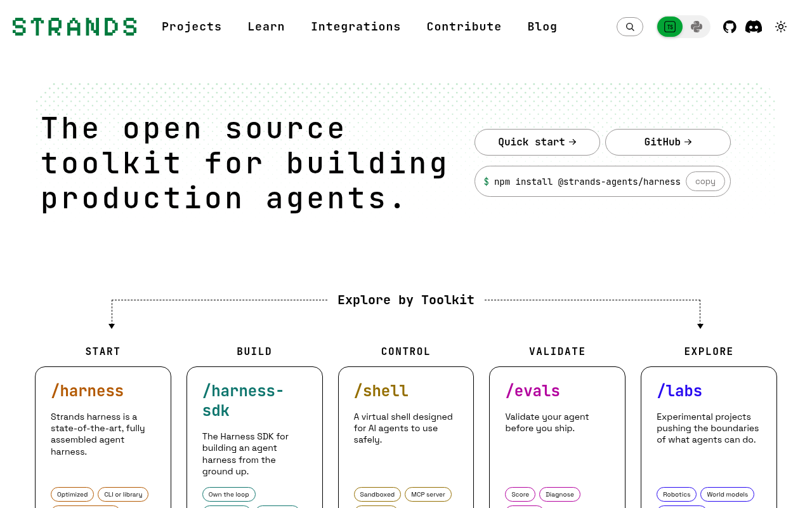Viewport: 812px width, 508px height.
Task: Go to the Blog page
Action: coord(542,27)
